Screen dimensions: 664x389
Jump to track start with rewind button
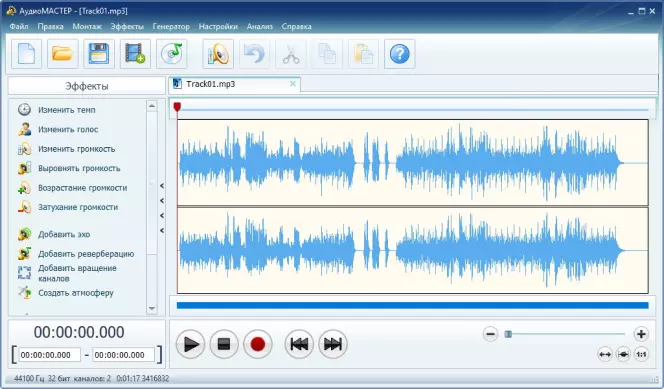click(x=299, y=344)
